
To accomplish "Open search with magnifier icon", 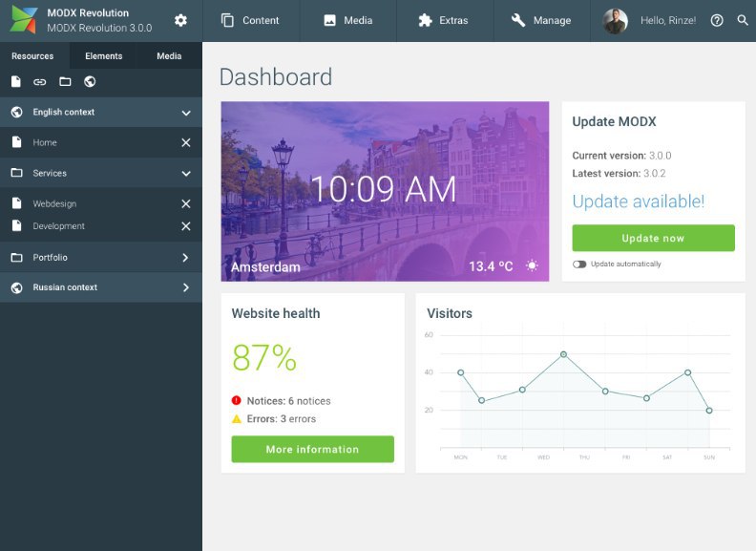I will tap(743, 20).
